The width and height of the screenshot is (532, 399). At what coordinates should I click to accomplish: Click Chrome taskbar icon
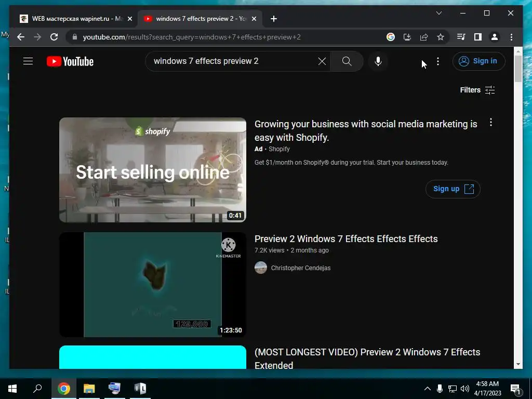tap(63, 389)
